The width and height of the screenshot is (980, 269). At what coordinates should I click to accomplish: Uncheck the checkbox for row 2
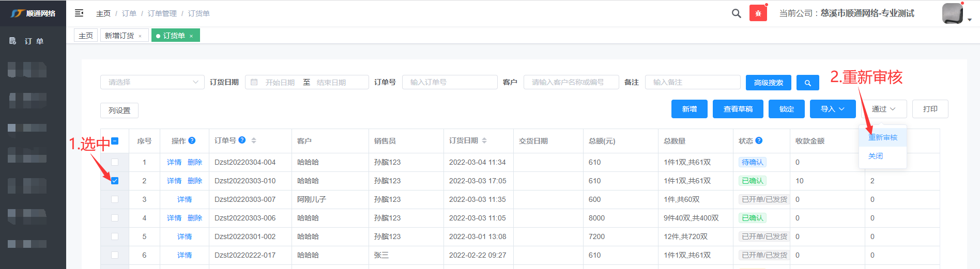(115, 181)
